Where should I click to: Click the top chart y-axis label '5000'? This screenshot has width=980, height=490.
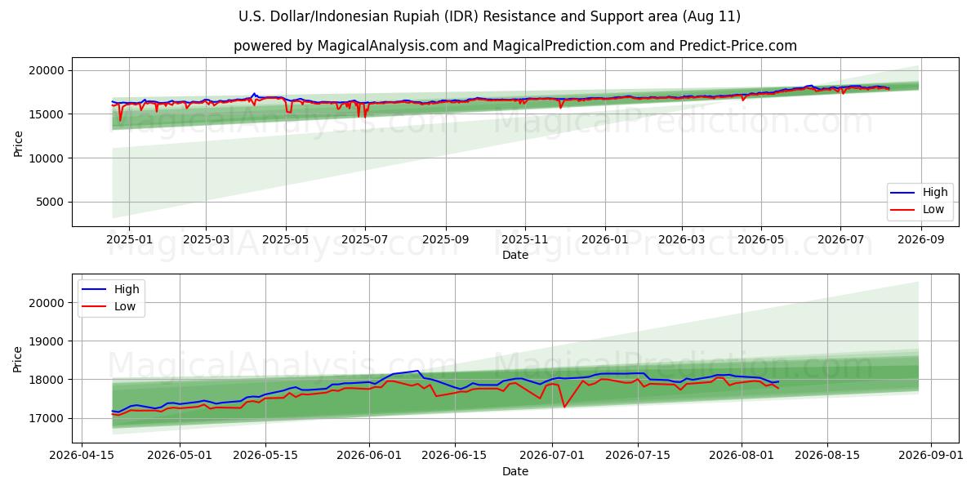click(x=50, y=202)
